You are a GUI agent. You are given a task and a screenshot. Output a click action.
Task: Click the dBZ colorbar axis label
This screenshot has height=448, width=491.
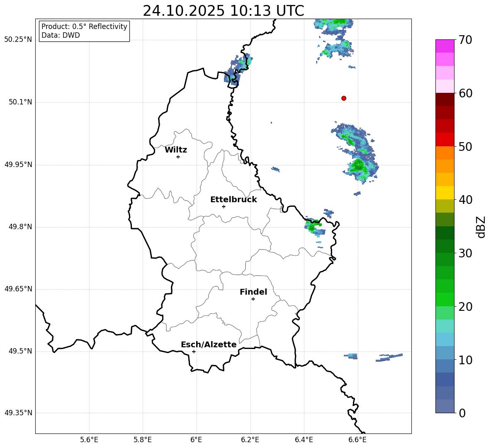[x=481, y=227]
